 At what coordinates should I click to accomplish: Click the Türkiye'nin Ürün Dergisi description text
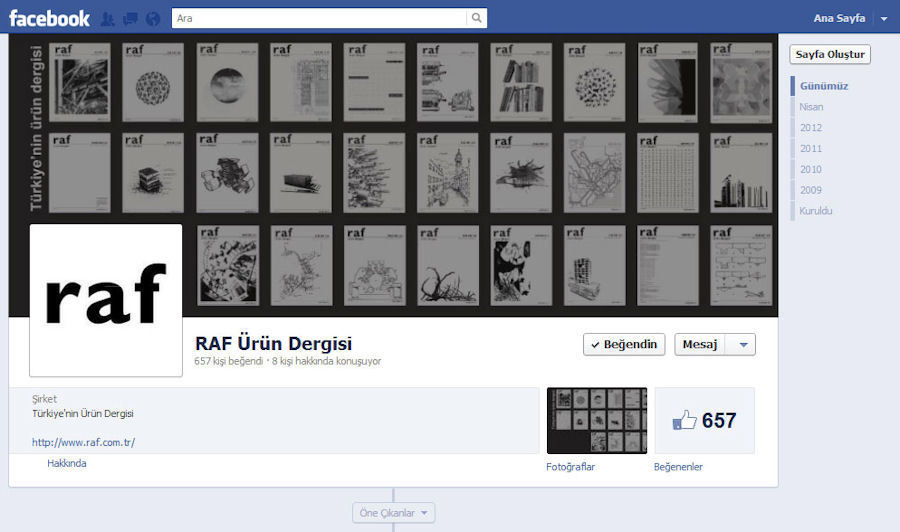[x=83, y=414]
